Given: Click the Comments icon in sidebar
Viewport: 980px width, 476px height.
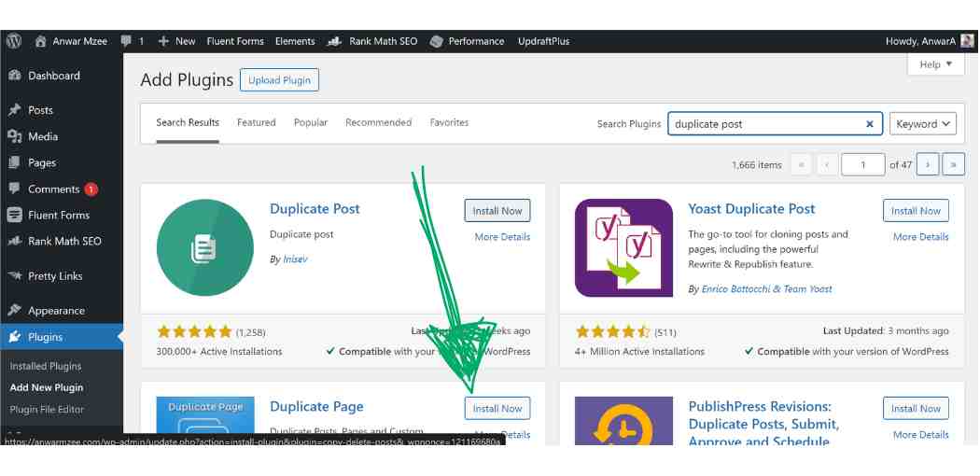Looking at the screenshot, I should tap(14, 189).
